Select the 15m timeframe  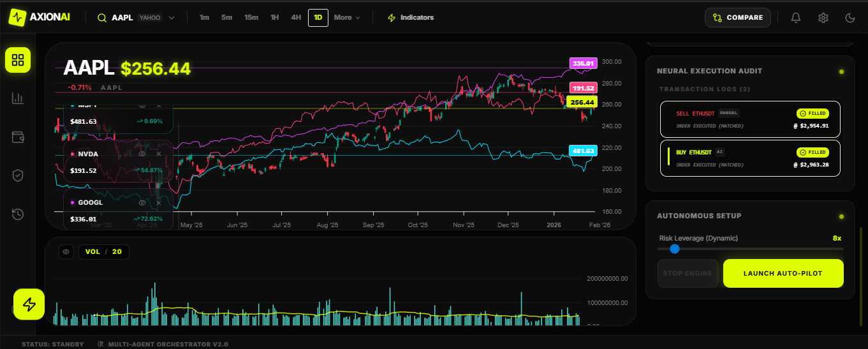coord(251,18)
